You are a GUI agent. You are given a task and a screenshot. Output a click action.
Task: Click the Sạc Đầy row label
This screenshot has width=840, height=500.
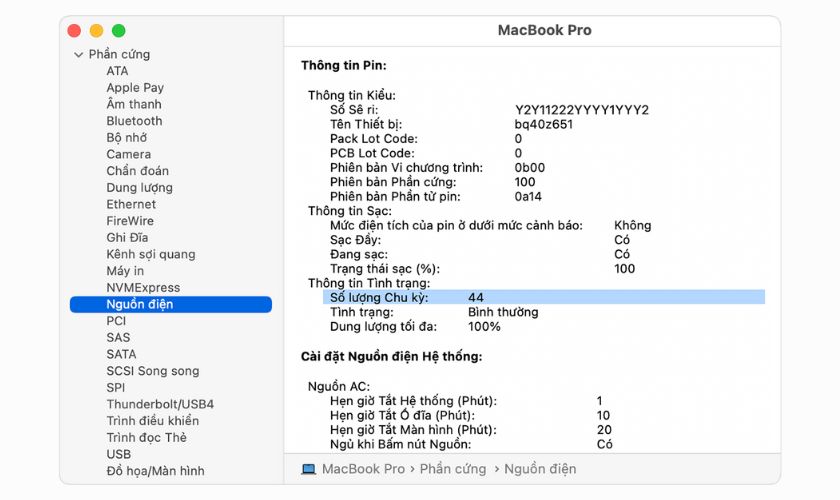(356, 240)
